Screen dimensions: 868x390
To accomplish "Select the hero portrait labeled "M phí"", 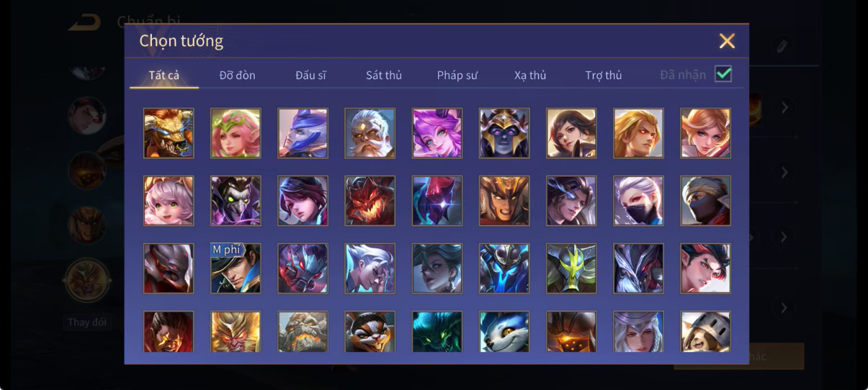I will tap(236, 268).
